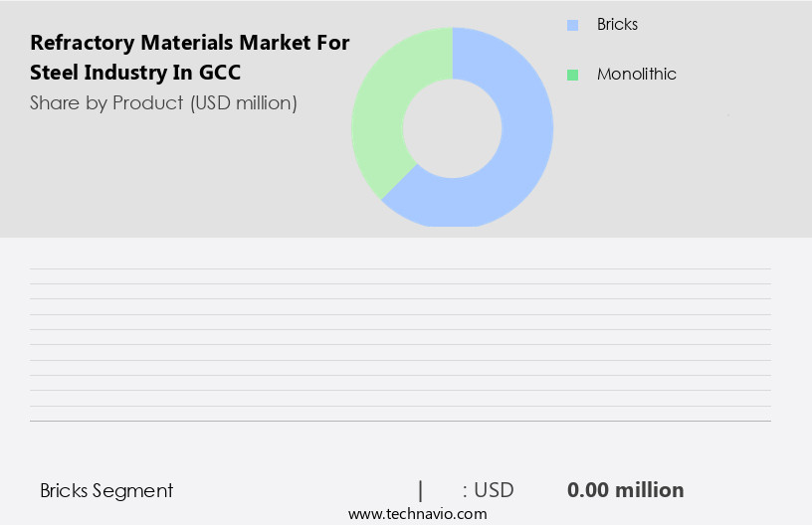Click the "Share by Product (USD million)" subtitle
Image resolution: width=812 pixels, height=525 pixels.
tap(163, 102)
